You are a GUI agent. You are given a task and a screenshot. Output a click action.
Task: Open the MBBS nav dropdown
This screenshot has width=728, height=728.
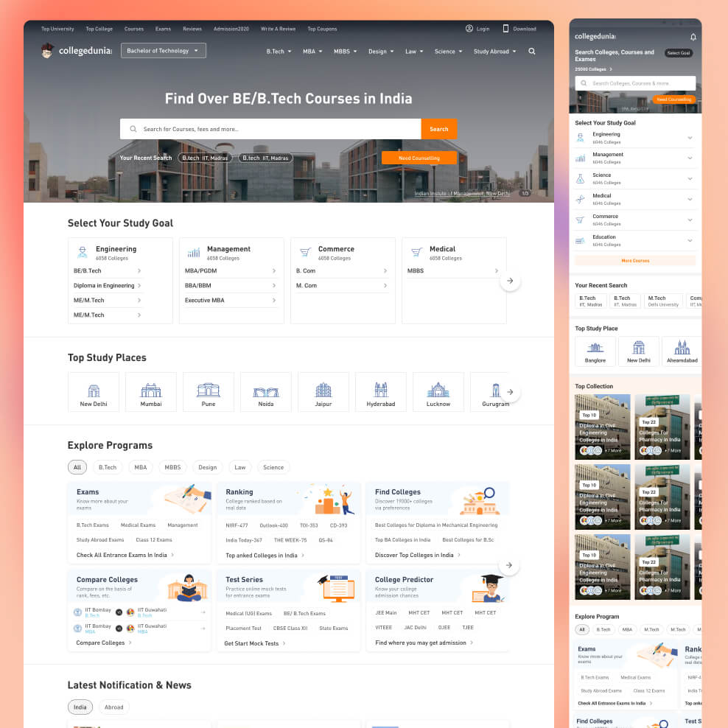pyautogui.click(x=345, y=52)
